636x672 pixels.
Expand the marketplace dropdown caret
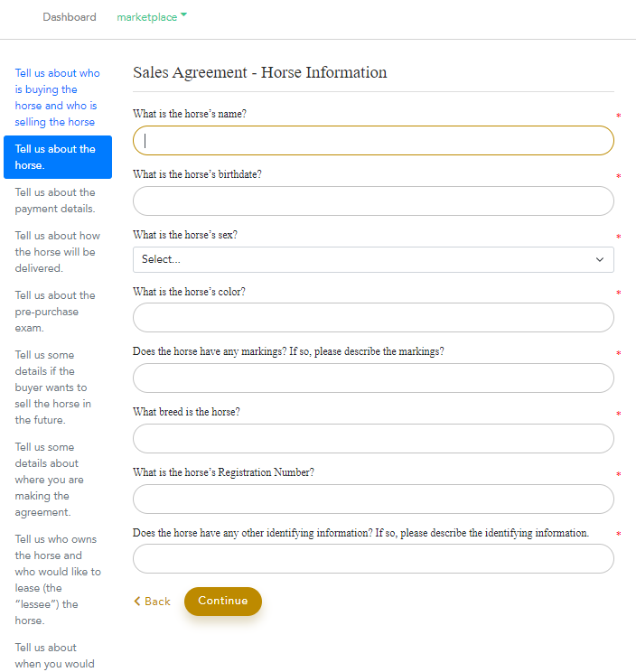pos(184,15)
